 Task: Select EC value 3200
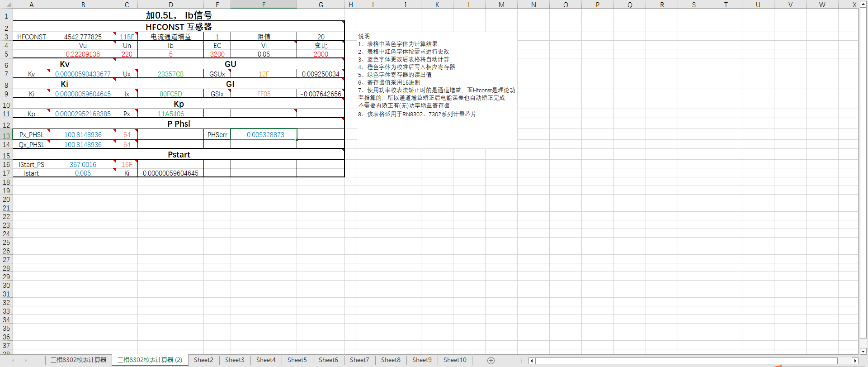(x=217, y=54)
